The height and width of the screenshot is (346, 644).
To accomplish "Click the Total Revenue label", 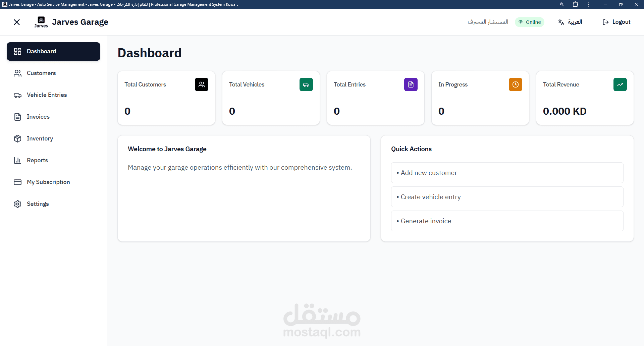I will point(561,84).
